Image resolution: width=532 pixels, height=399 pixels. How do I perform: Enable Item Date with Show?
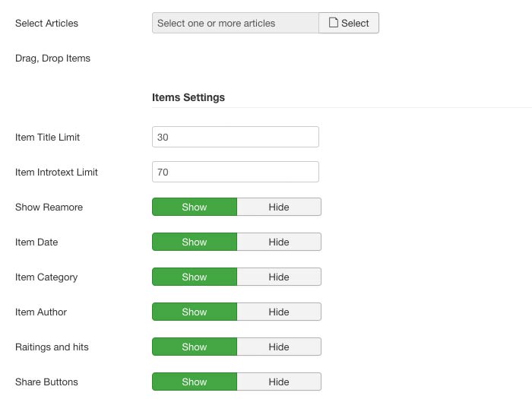tap(195, 242)
